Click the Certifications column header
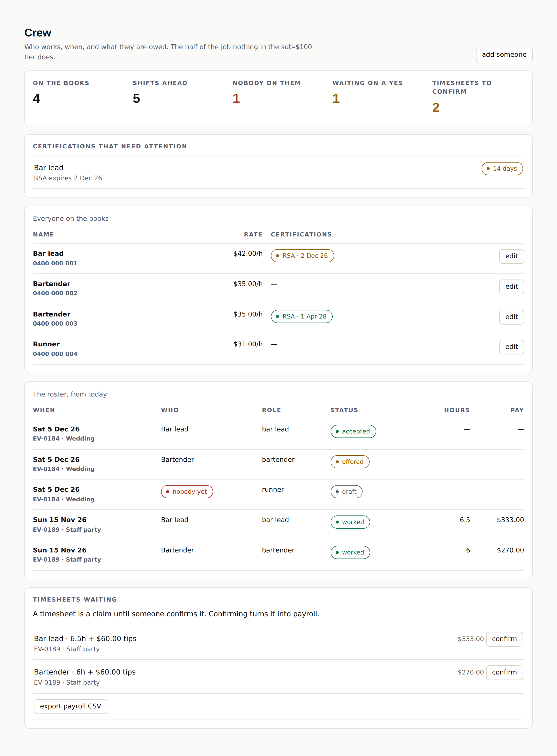The image size is (557, 756). 301,234
